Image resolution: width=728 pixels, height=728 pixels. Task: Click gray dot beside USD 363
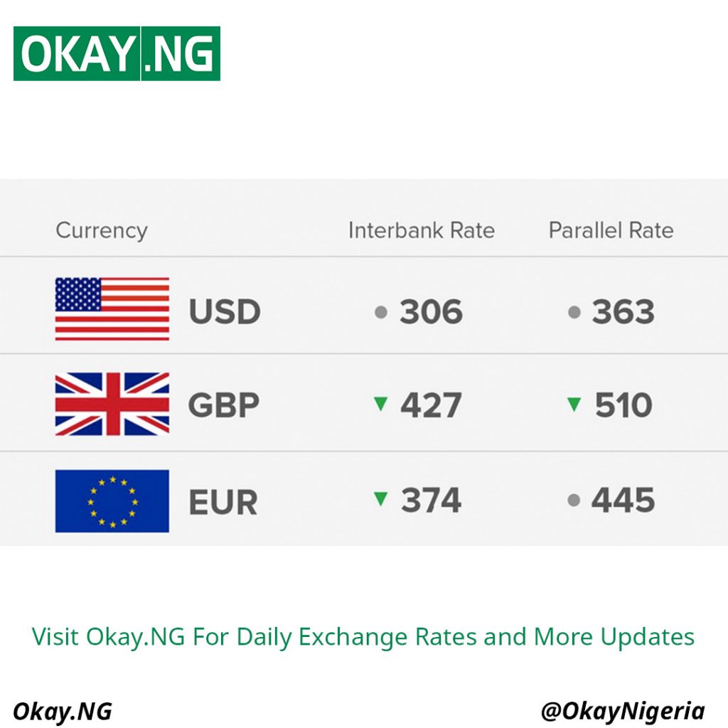pyautogui.click(x=574, y=312)
